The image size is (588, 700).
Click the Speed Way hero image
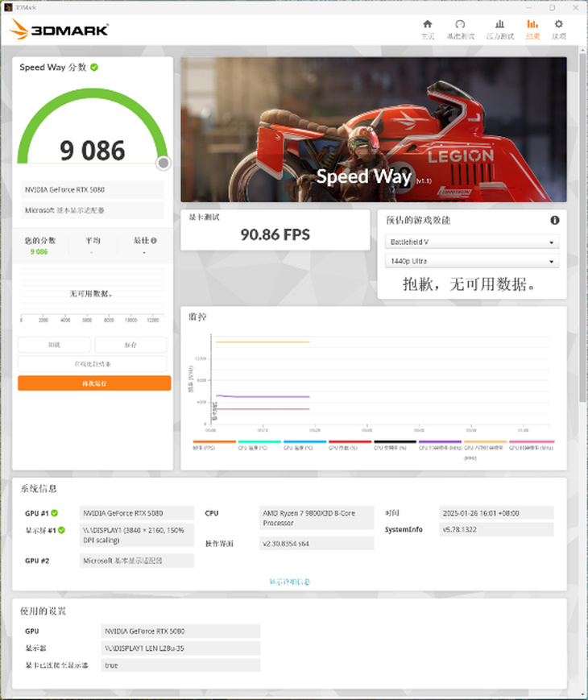click(374, 130)
